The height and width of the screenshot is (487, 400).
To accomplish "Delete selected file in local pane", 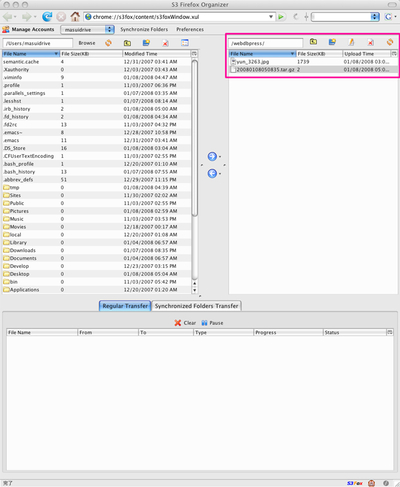I will click(x=165, y=43).
